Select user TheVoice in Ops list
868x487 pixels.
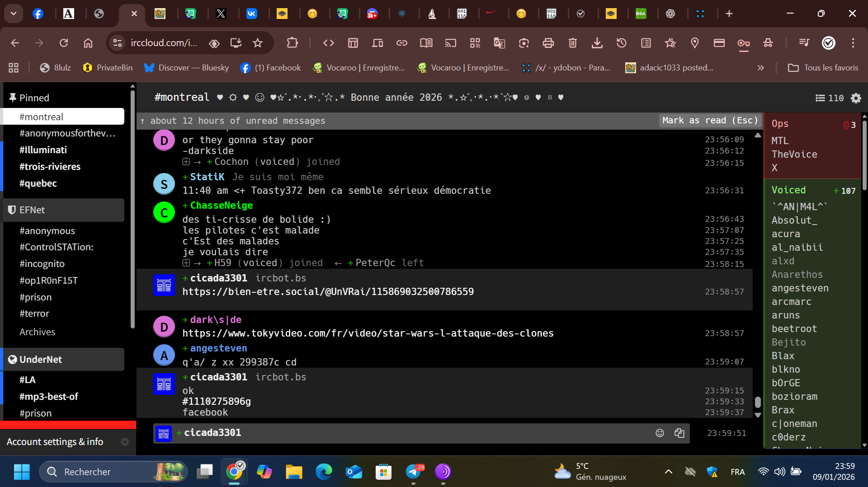coord(794,155)
